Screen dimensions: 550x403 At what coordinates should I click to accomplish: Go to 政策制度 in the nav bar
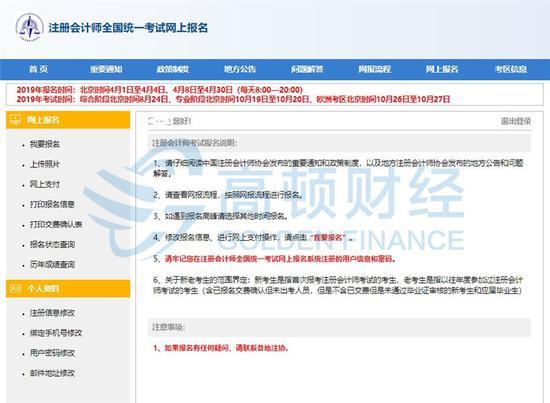coord(173,69)
